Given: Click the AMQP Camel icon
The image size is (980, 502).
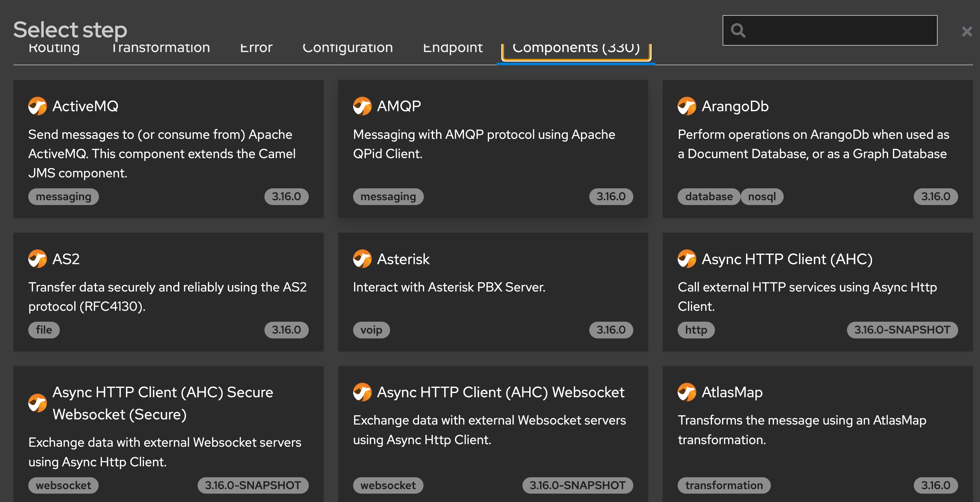Looking at the screenshot, I should [x=362, y=106].
